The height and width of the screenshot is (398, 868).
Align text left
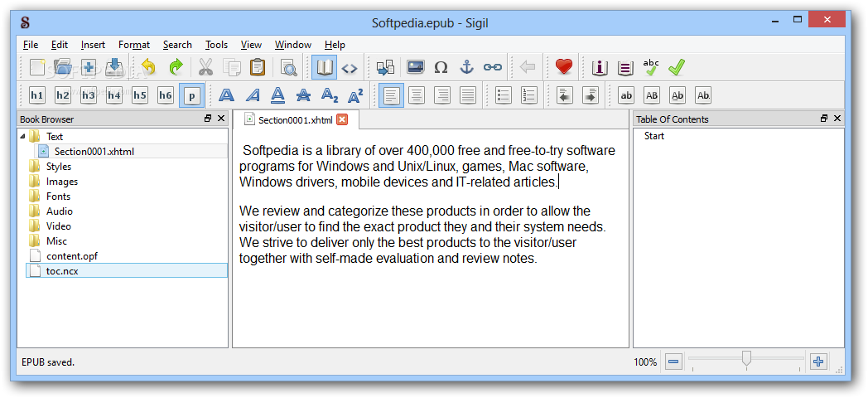pos(391,95)
